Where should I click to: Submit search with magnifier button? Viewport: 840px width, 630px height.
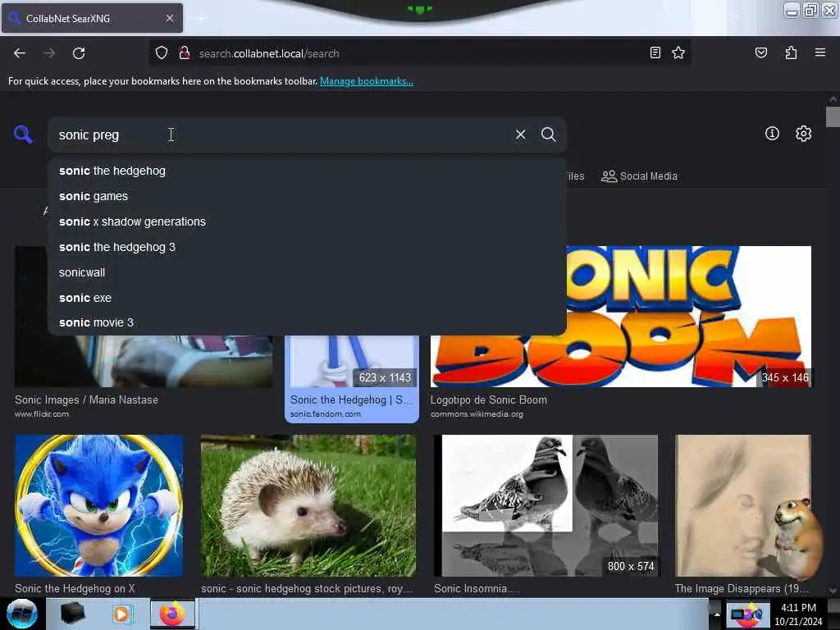548,135
